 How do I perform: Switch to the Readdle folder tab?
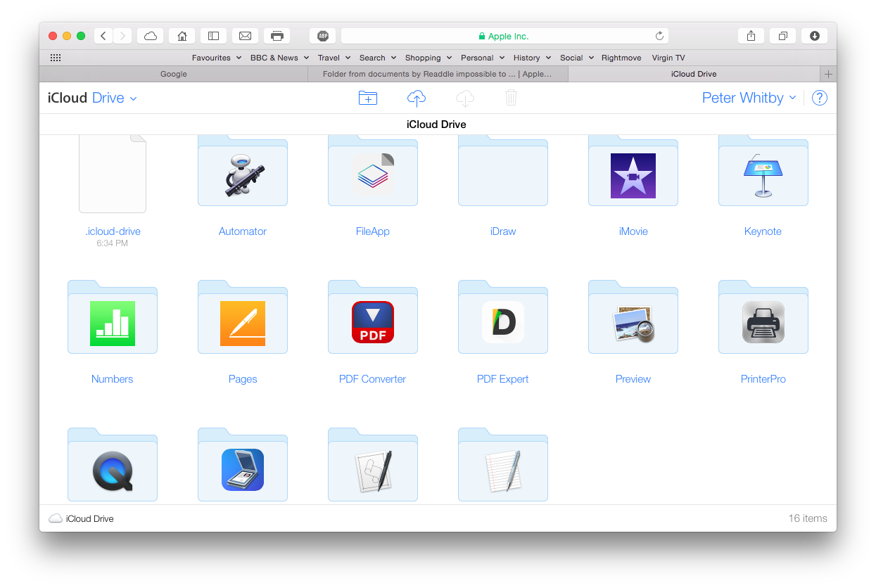pos(438,74)
